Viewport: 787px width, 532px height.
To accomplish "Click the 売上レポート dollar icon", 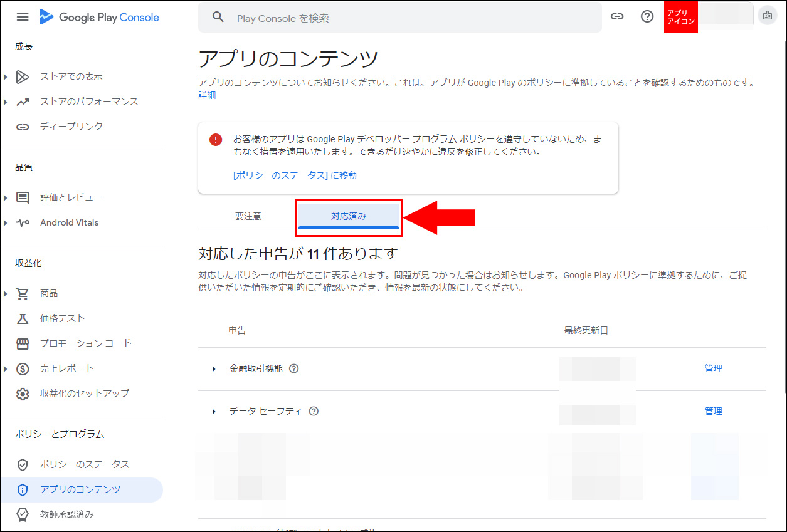I will [23, 368].
